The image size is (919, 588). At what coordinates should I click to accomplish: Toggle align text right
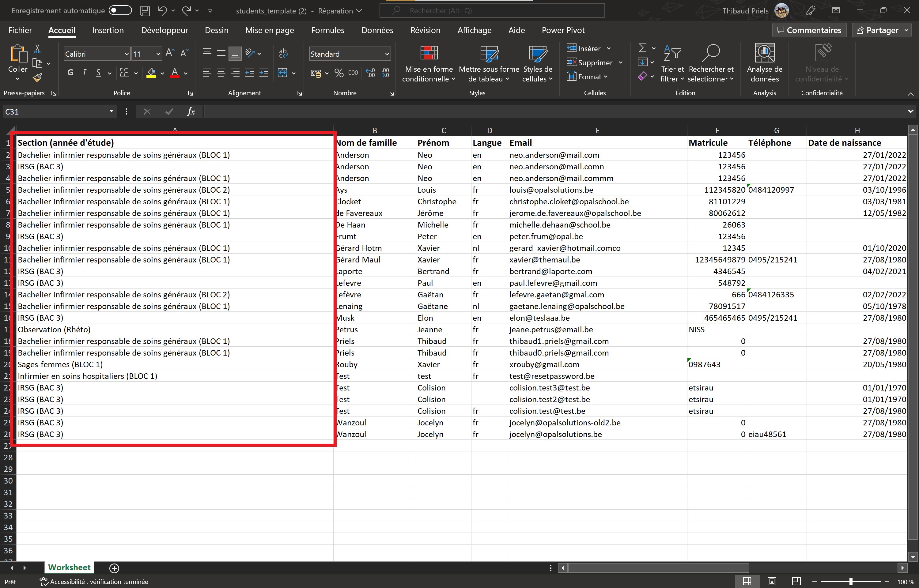click(x=235, y=73)
